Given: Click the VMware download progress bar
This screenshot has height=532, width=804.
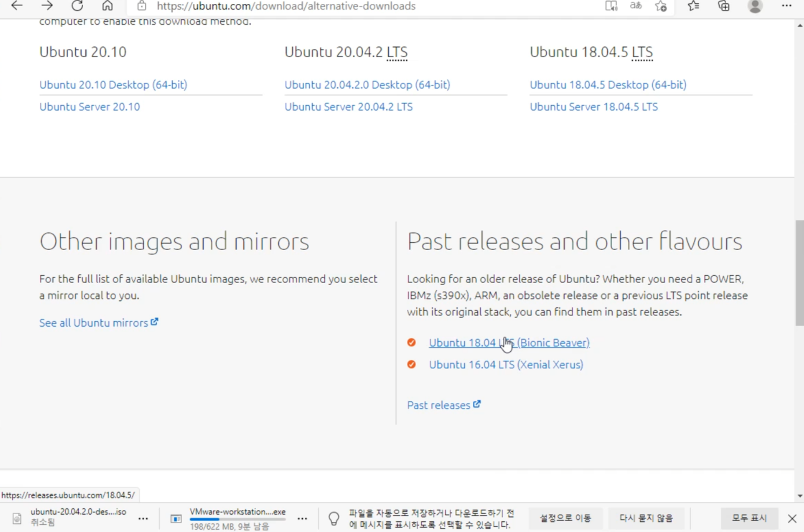Looking at the screenshot, I should coord(238,520).
